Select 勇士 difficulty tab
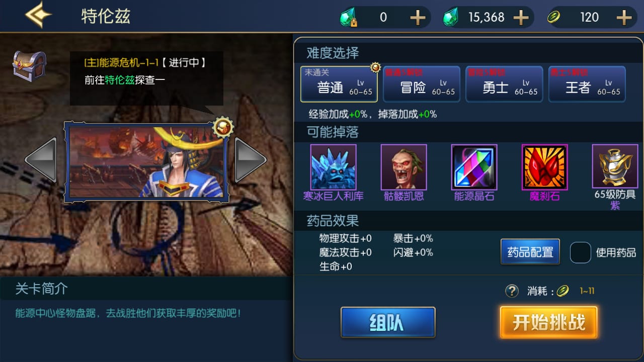 click(x=504, y=84)
